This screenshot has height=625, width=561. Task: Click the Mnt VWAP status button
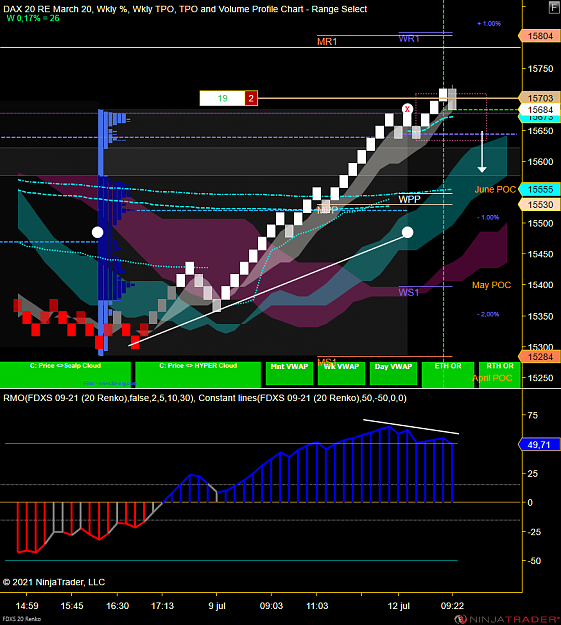[x=289, y=373]
